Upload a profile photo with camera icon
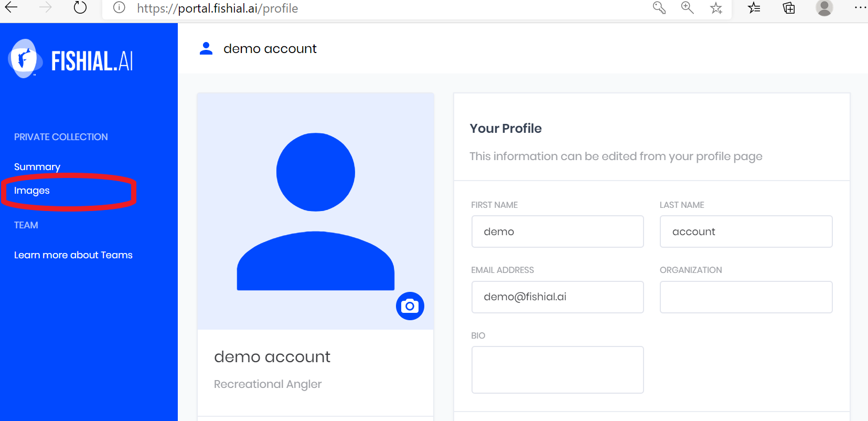 410,306
